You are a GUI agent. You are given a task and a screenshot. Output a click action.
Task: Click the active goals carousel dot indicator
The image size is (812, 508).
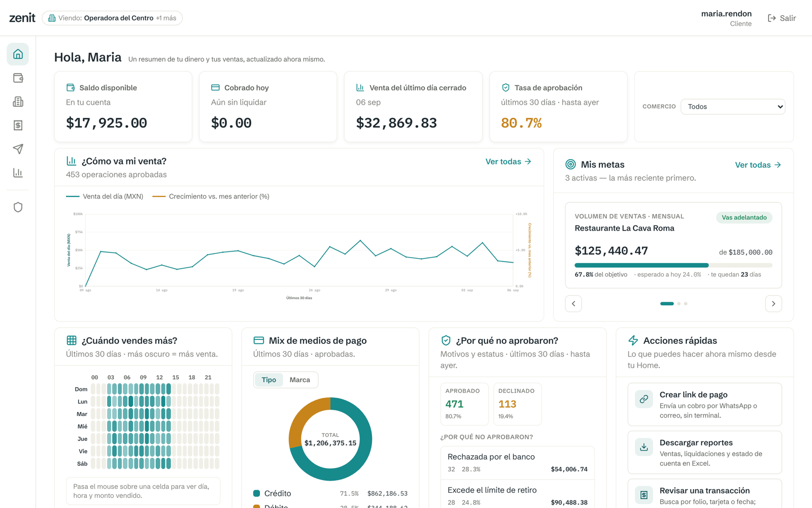(667, 304)
